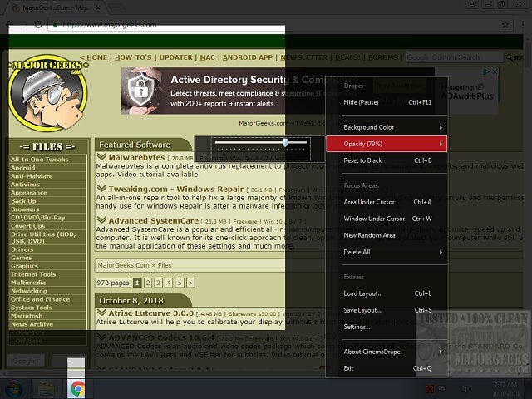Choose Load Layout...
Image resolution: width=532 pixels, height=399 pixels.
(x=387, y=293)
